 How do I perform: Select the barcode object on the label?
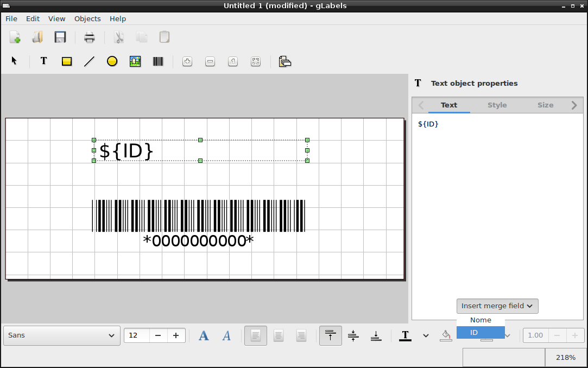click(198, 224)
